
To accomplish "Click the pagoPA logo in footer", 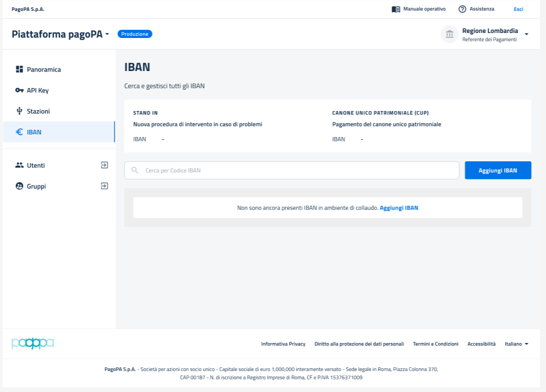I will coord(33,344).
